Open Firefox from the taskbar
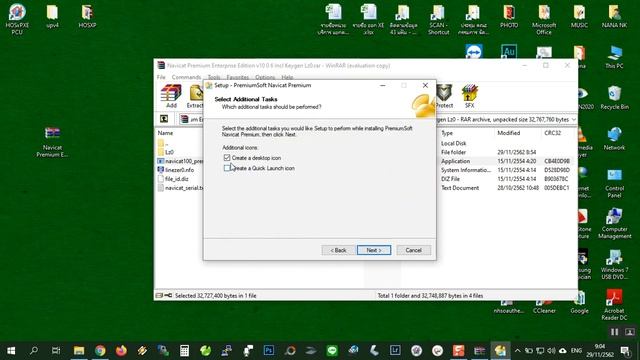This screenshot has height=360, width=640. click(x=121, y=351)
